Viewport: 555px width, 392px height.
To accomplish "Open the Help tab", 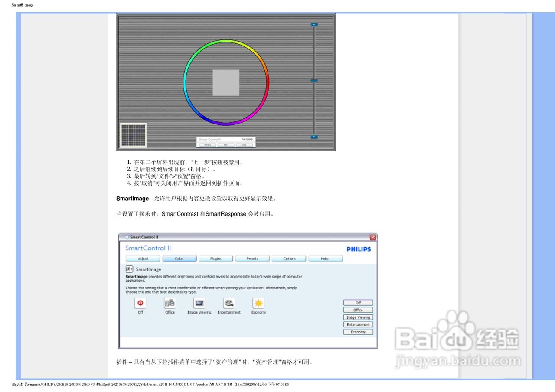I will [325, 258].
